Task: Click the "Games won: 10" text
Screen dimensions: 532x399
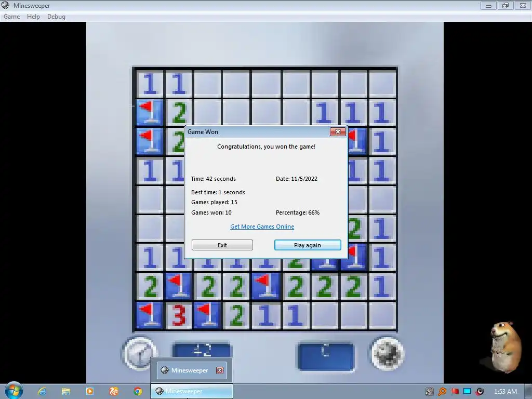Action: coord(211,212)
